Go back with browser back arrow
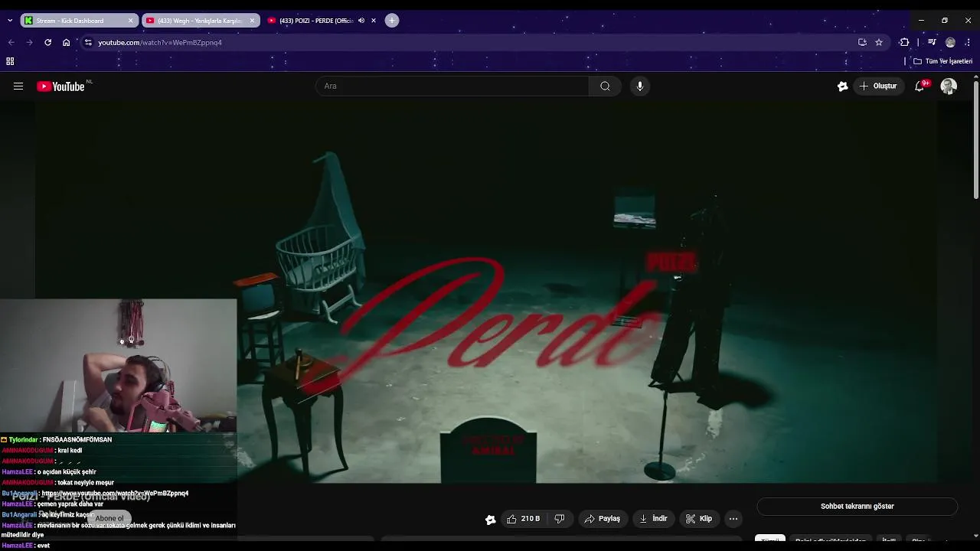This screenshot has height=551, width=980. [11, 42]
